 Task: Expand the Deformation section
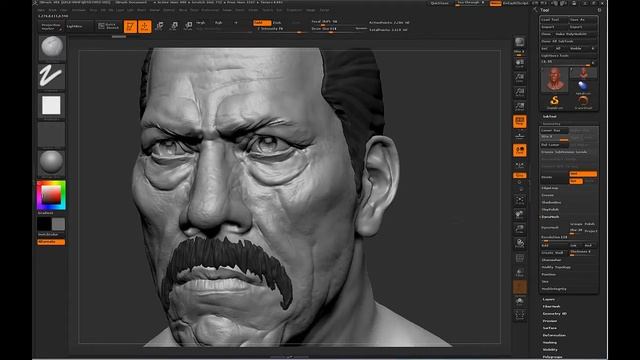554,335
